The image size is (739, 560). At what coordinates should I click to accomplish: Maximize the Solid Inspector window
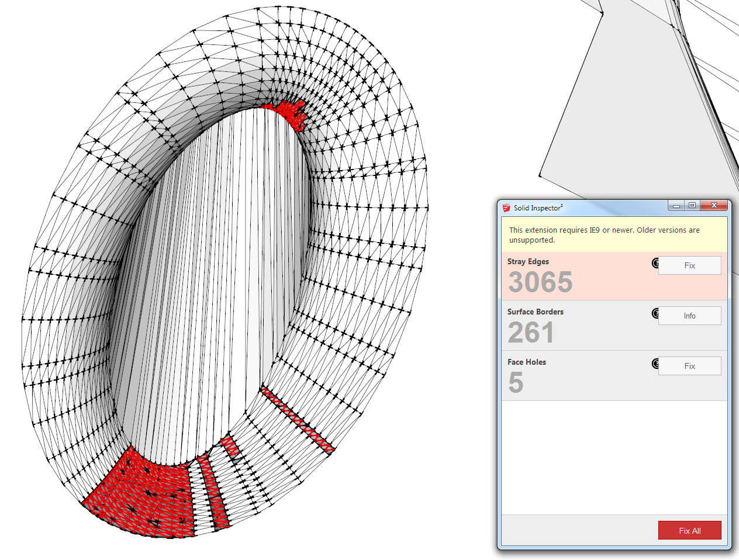tap(692, 206)
